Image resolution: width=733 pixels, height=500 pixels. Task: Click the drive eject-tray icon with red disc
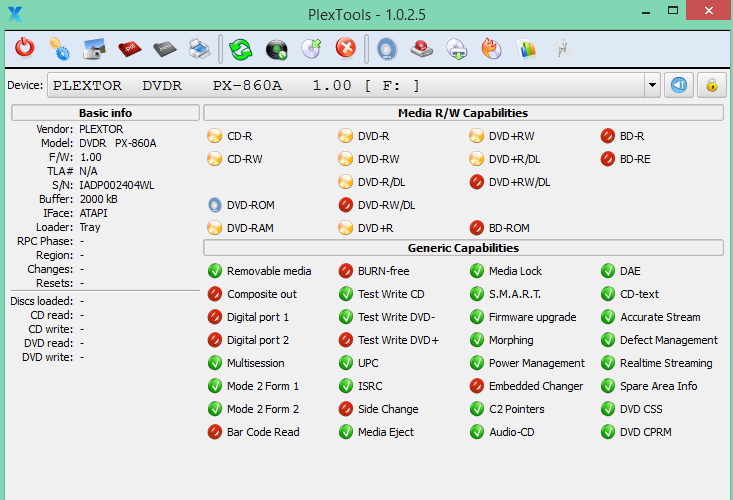(422, 49)
